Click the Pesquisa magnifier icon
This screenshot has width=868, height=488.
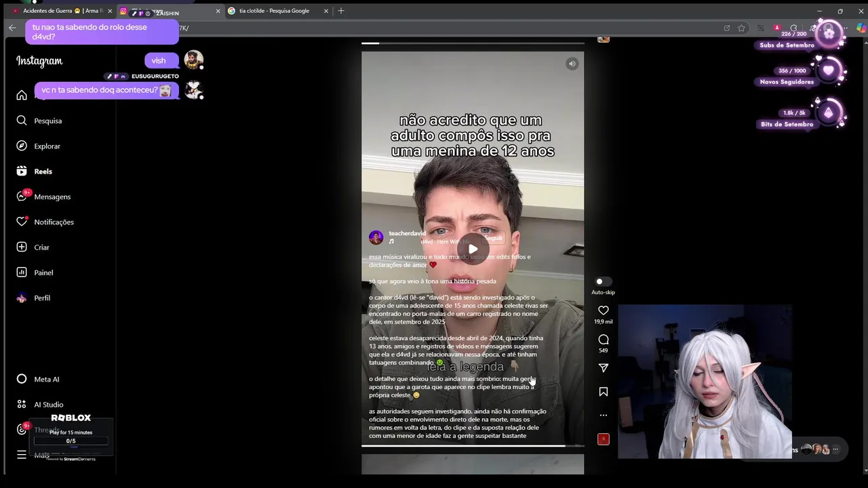pos(22,121)
